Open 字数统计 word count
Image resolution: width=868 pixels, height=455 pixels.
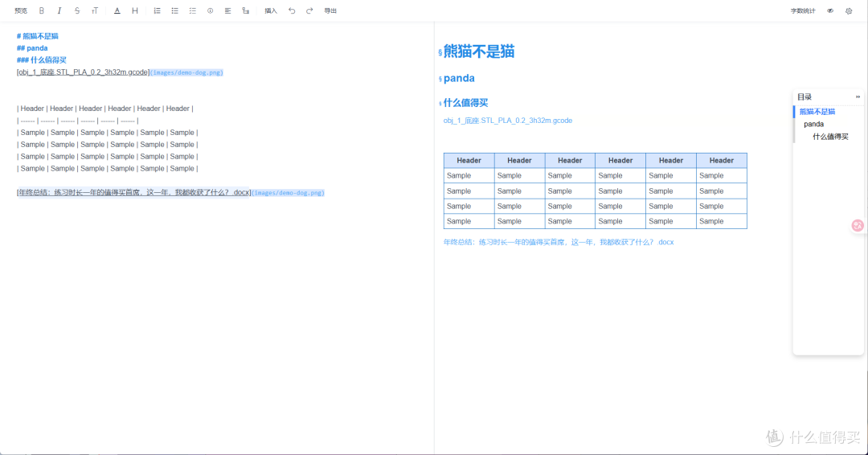tap(803, 10)
